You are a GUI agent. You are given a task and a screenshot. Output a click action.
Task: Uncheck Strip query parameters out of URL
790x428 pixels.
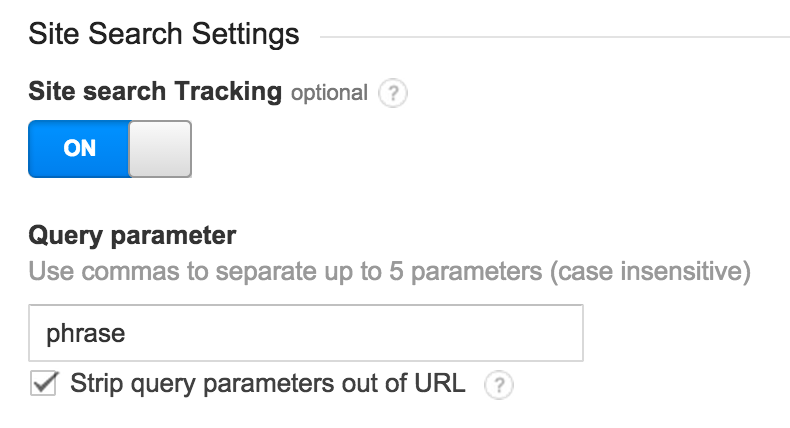coord(44,384)
